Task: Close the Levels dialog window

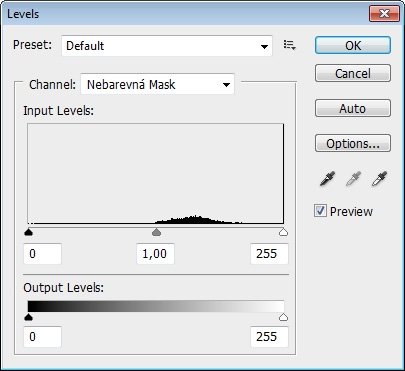Action: coord(384,14)
